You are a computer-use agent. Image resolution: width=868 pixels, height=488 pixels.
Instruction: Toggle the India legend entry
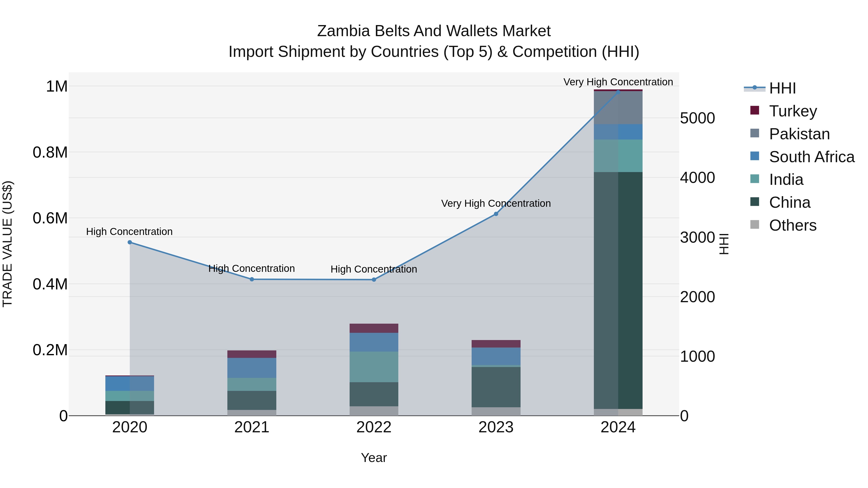[777, 180]
